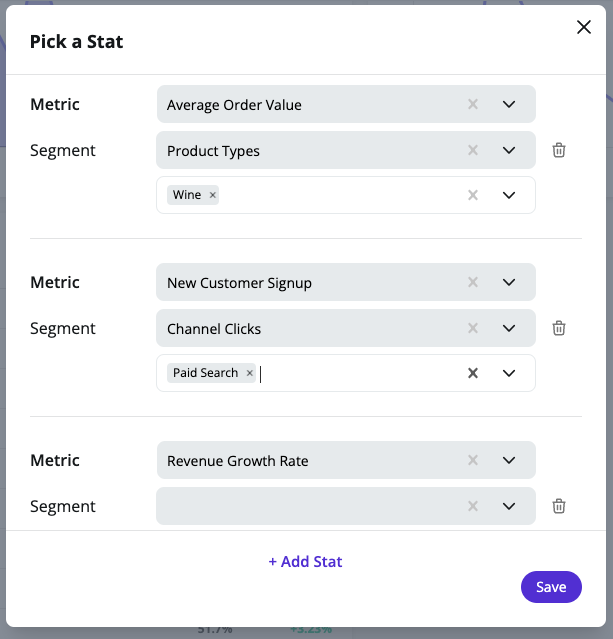Clear the Average Order Value metric
This screenshot has height=639, width=613.
coord(473,104)
